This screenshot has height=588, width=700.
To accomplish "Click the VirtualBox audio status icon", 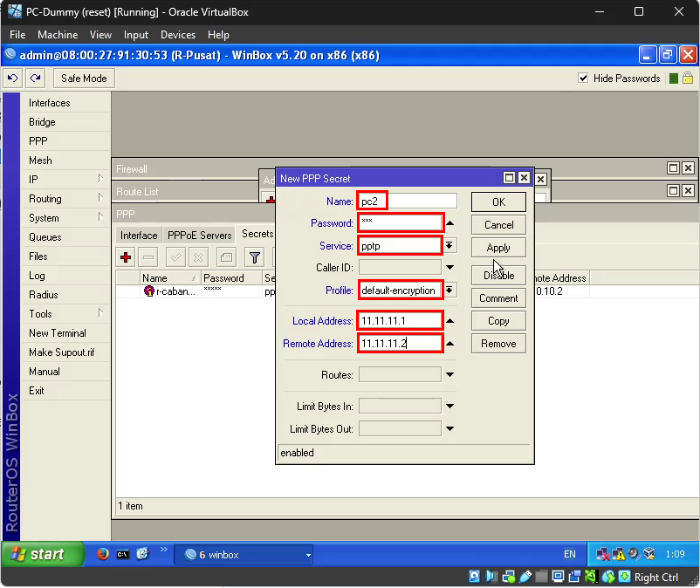I will click(491, 577).
